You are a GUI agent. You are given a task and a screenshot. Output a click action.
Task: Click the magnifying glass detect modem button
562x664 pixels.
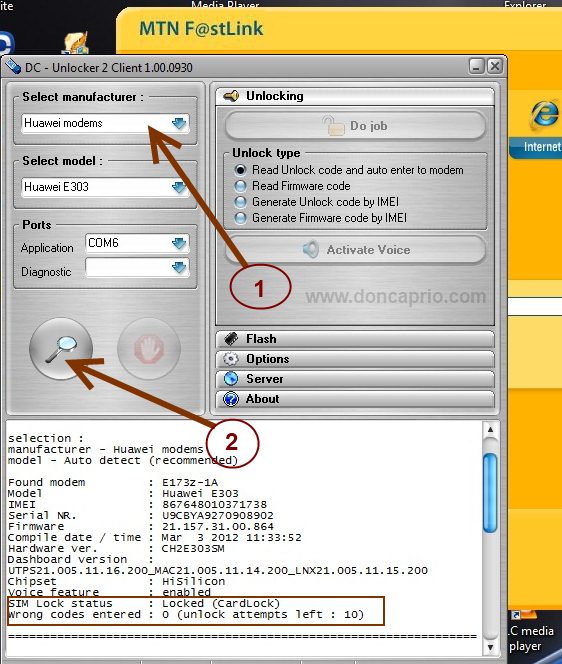61,349
